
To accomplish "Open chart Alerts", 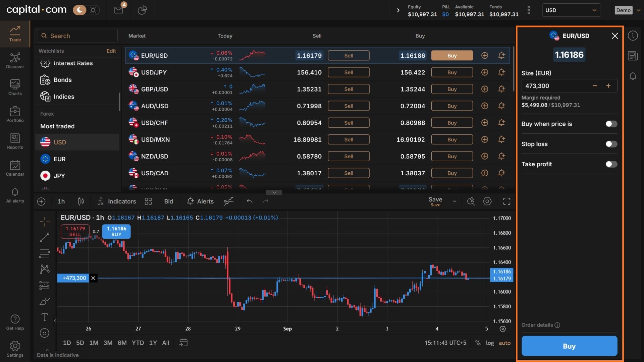I will (200, 201).
